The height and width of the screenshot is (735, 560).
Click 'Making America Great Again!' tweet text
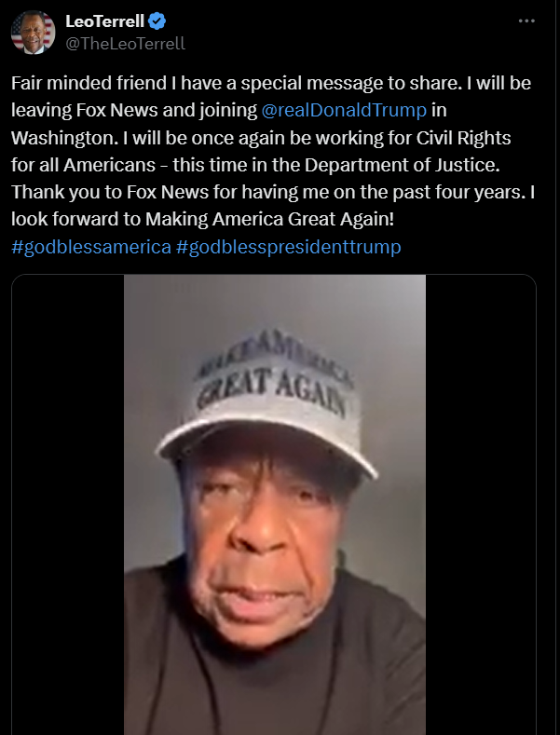click(269, 219)
